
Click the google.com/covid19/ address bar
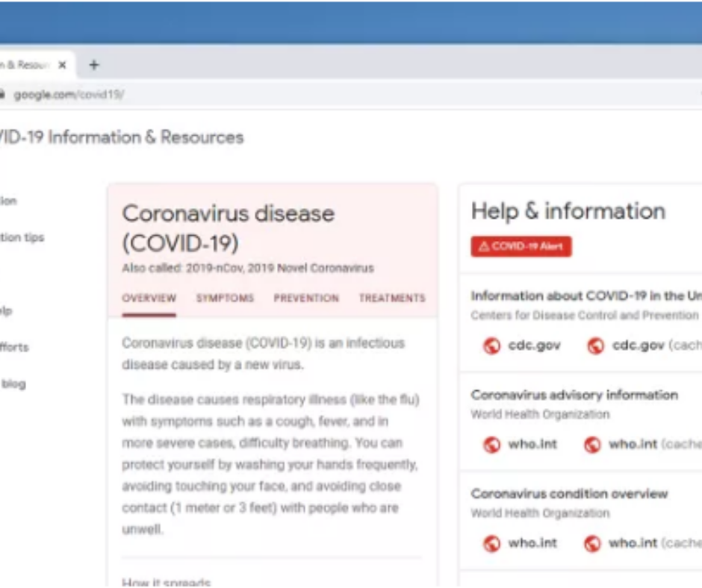(x=350, y=95)
